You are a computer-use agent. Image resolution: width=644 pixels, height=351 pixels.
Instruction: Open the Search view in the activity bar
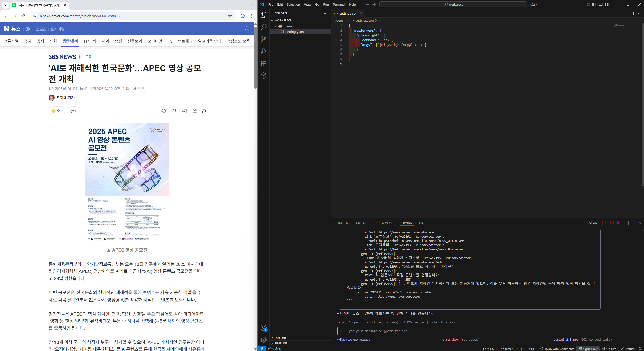(264, 27)
